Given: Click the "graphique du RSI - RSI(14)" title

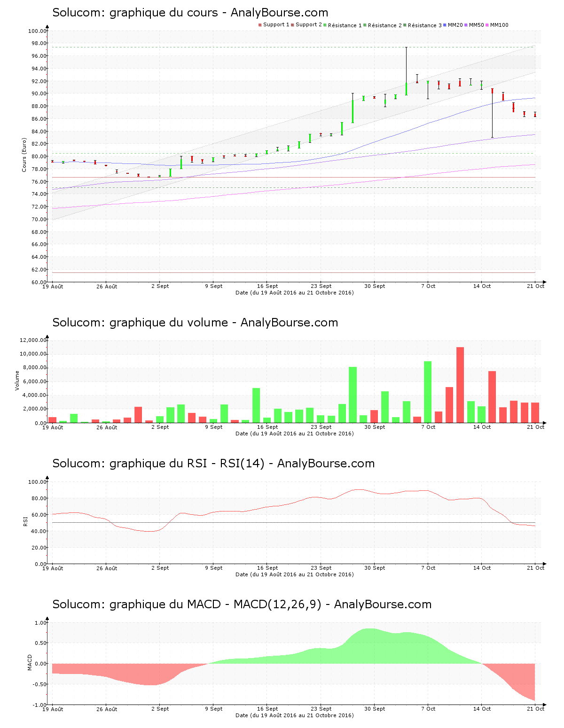Looking at the screenshot, I should pos(187,464).
